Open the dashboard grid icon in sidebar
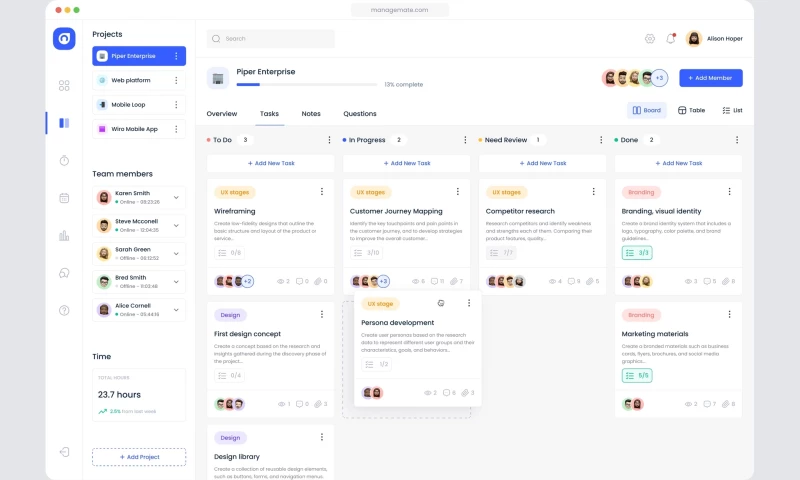This screenshot has width=800, height=480. click(x=64, y=86)
